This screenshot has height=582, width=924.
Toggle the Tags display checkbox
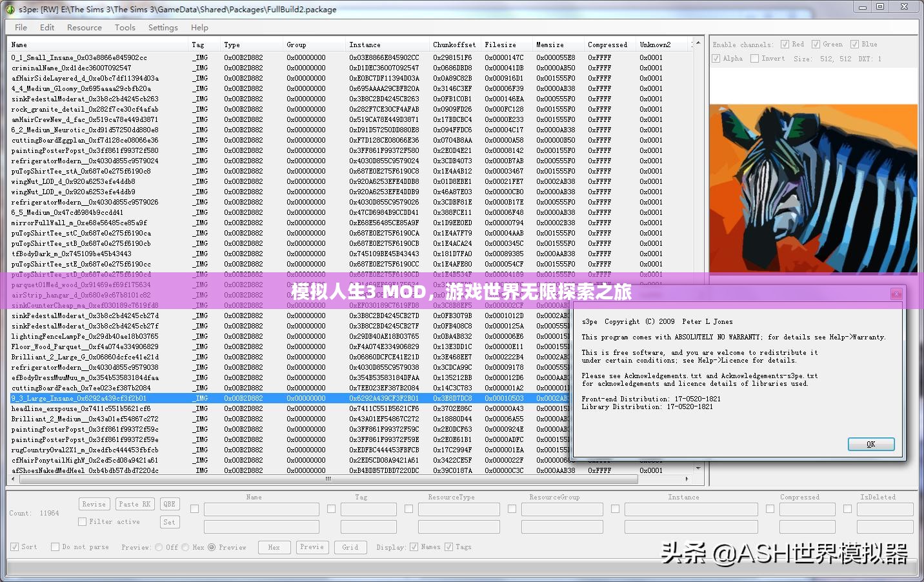pos(448,547)
